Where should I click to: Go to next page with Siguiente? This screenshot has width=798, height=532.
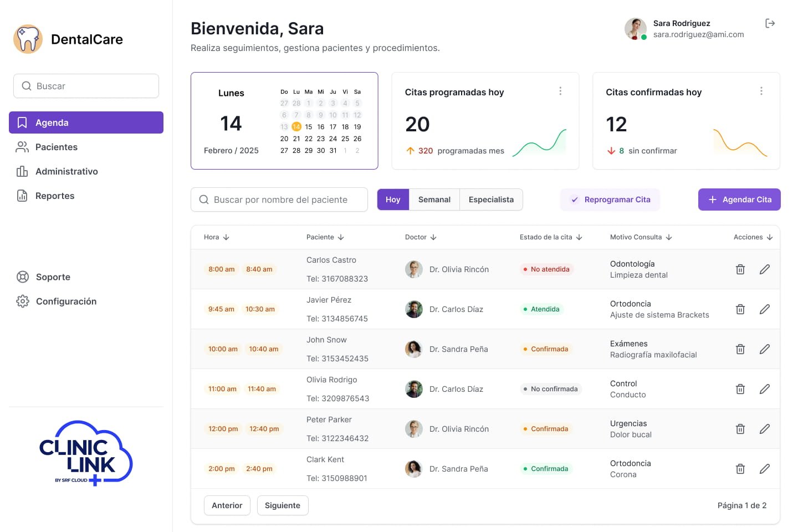point(283,505)
